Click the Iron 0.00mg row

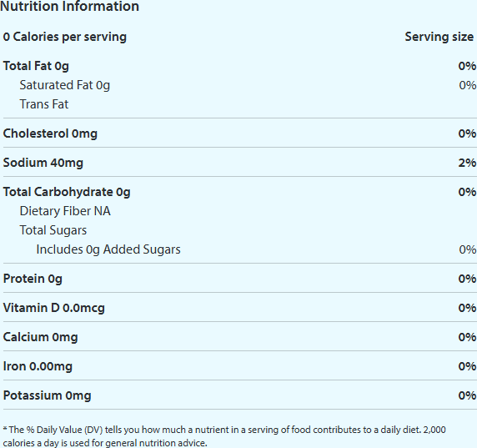tap(239, 366)
